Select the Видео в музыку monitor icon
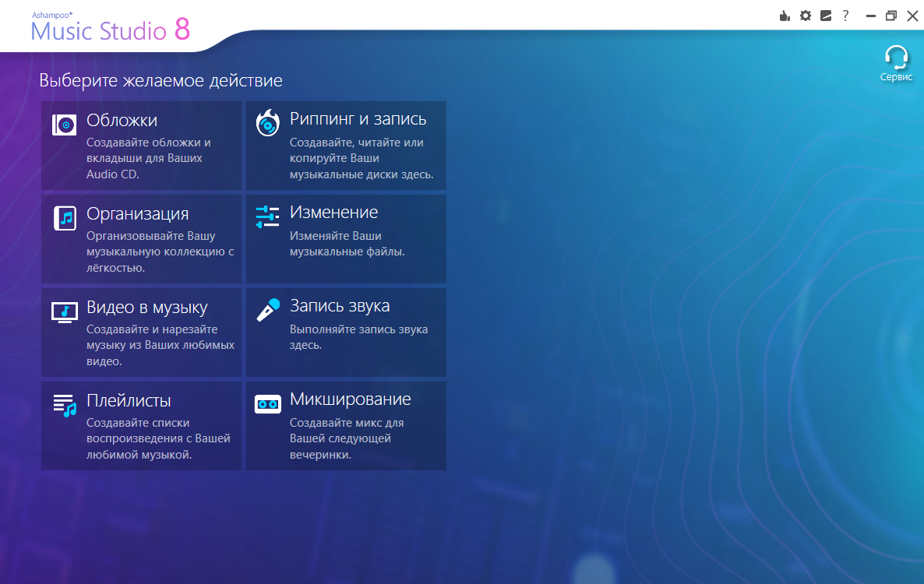 coord(64,312)
